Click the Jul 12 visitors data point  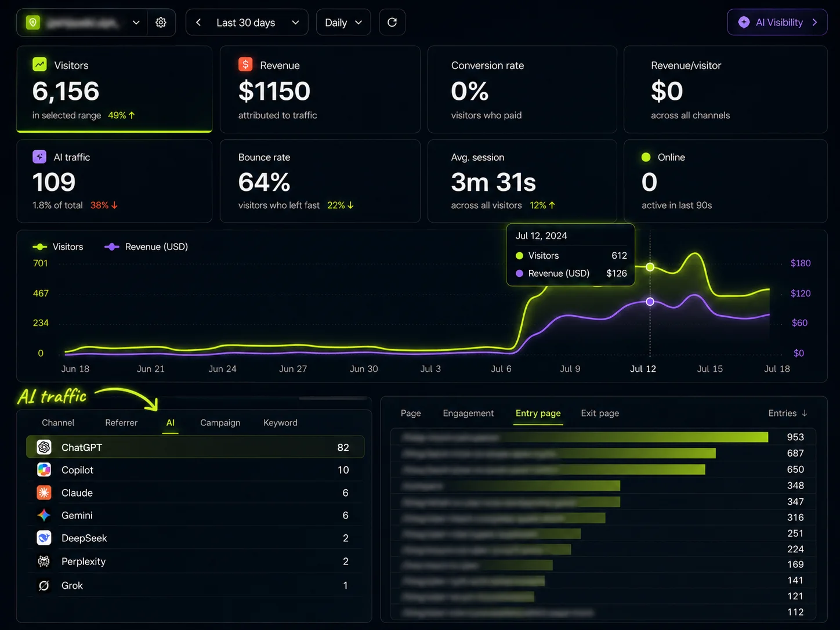point(650,267)
